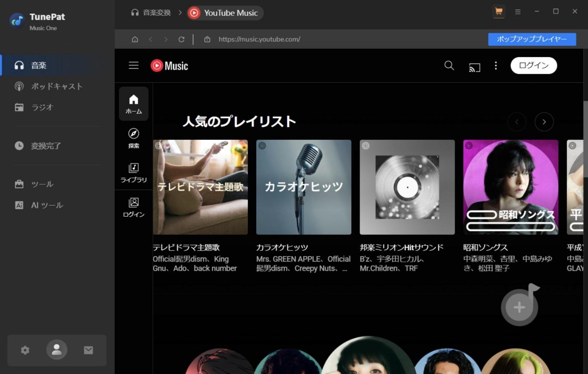Open the 音楽 section in TunePat sidebar
Image resolution: width=588 pixels, height=374 pixels.
[57, 65]
